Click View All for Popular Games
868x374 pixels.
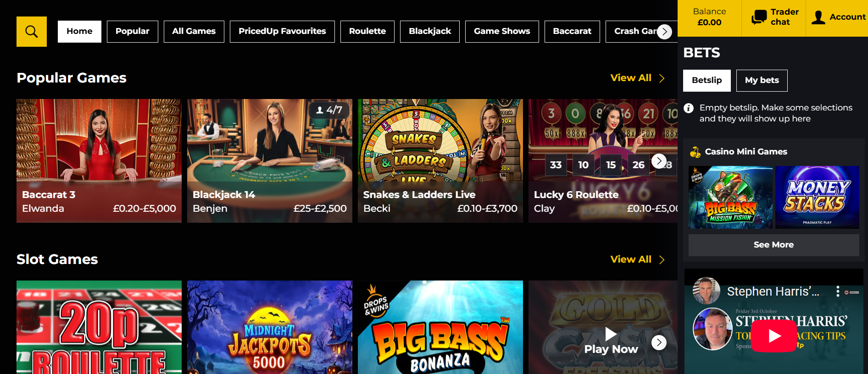click(x=637, y=78)
